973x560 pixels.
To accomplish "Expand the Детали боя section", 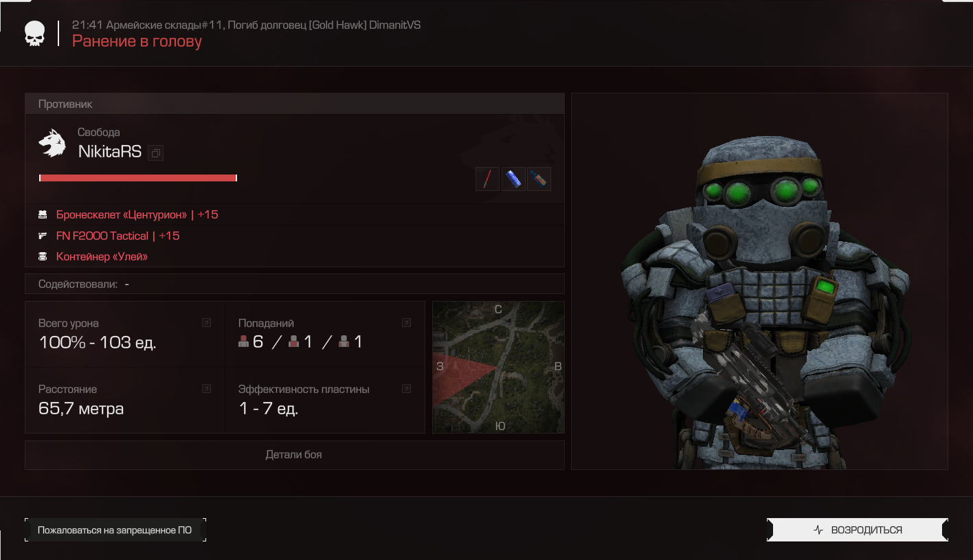I will 294,455.
